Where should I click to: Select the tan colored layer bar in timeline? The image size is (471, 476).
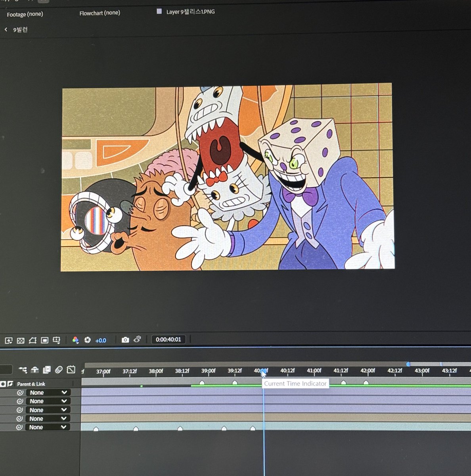point(276,418)
